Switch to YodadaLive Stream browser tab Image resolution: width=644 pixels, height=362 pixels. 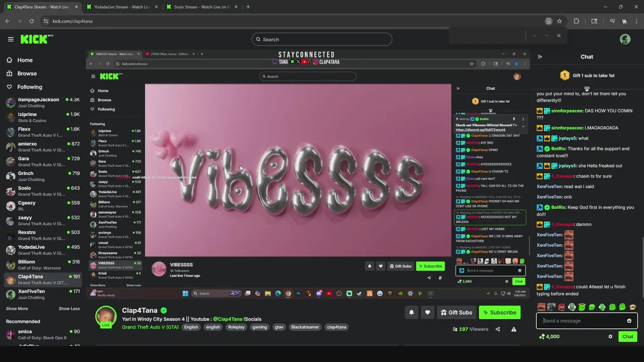pos(121,7)
